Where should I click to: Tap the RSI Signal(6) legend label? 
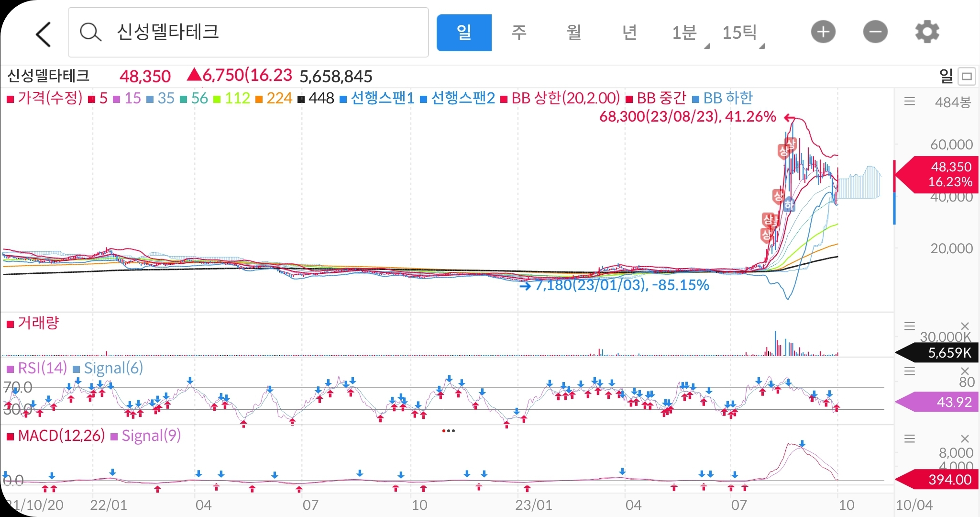[x=108, y=368]
